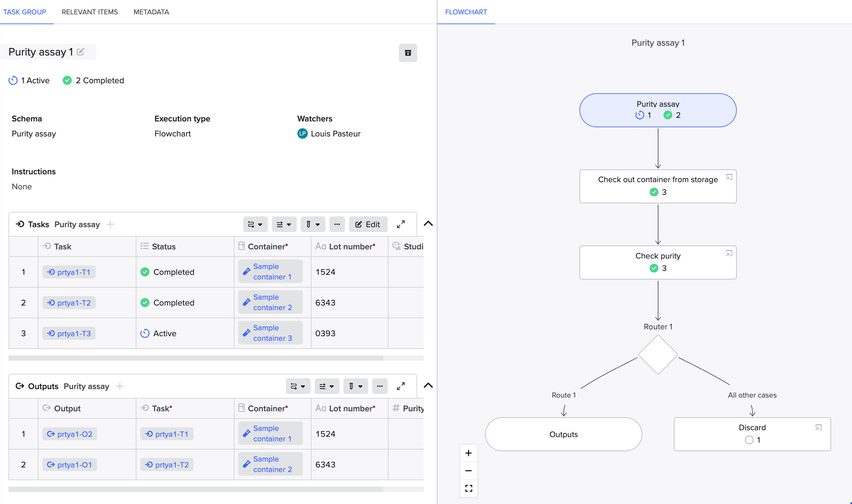Zoom in on the flowchart
This screenshot has width=852, height=504.
(468, 453)
